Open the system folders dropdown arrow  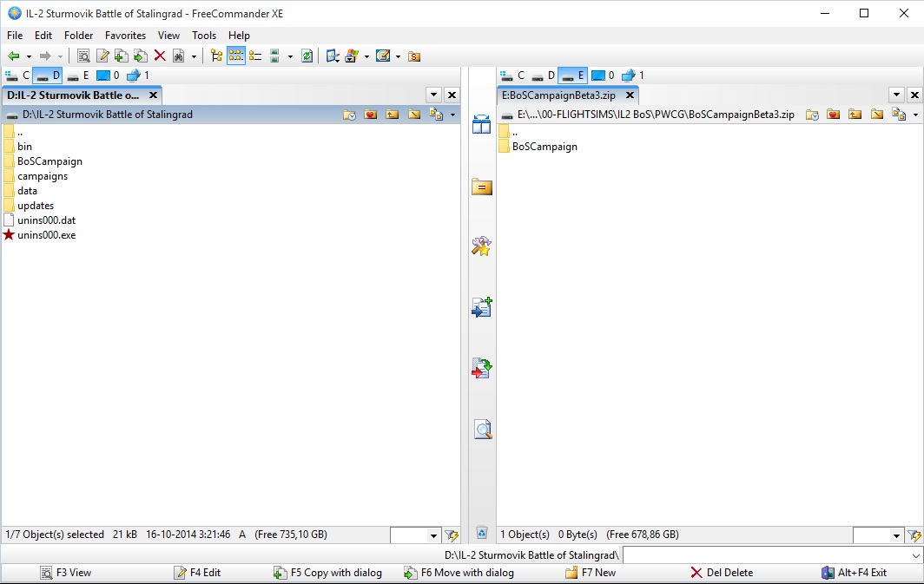(366, 56)
